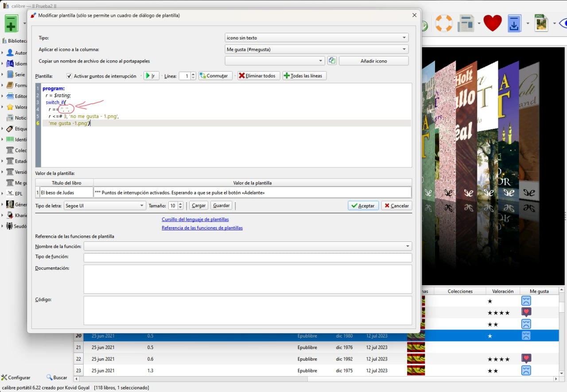The height and width of the screenshot is (392, 567).
Task: Click the lifebuoy help icon
Action: click(443, 23)
